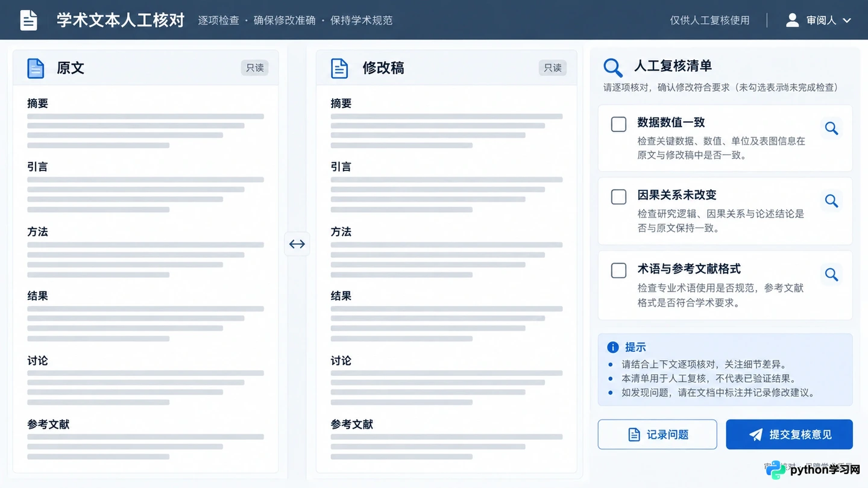The width and height of the screenshot is (868, 488).
Task: Select the 参考文献 heading in 原文
Action: (x=48, y=425)
